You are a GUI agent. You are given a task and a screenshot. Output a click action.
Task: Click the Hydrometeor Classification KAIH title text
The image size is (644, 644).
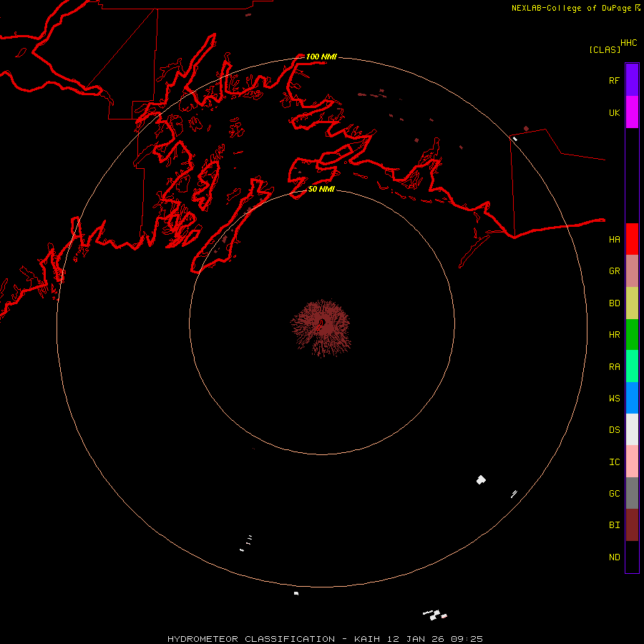point(325,639)
